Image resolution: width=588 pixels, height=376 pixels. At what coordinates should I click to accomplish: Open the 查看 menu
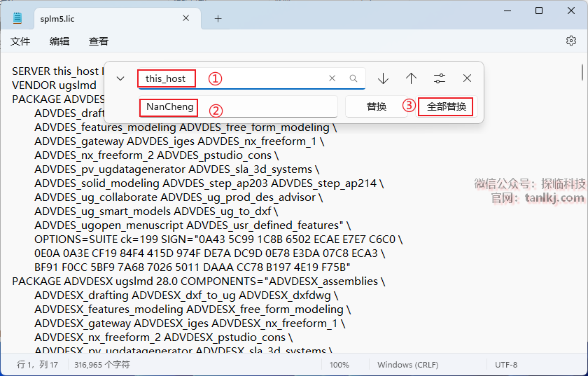tap(99, 41)
